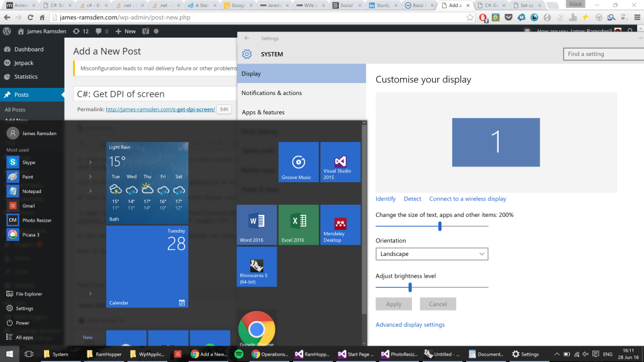Switch to the 'Set up' browser tab

click(527, 5)
